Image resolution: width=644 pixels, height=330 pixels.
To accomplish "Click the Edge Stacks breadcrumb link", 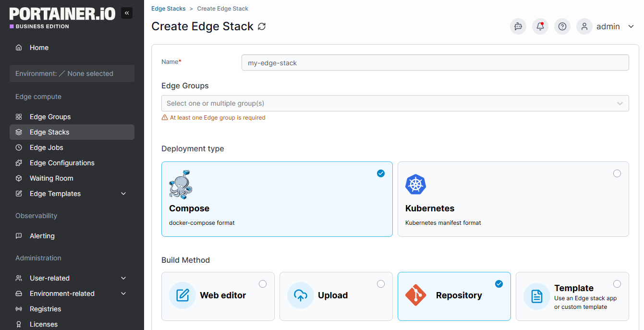I will (169, 9).
